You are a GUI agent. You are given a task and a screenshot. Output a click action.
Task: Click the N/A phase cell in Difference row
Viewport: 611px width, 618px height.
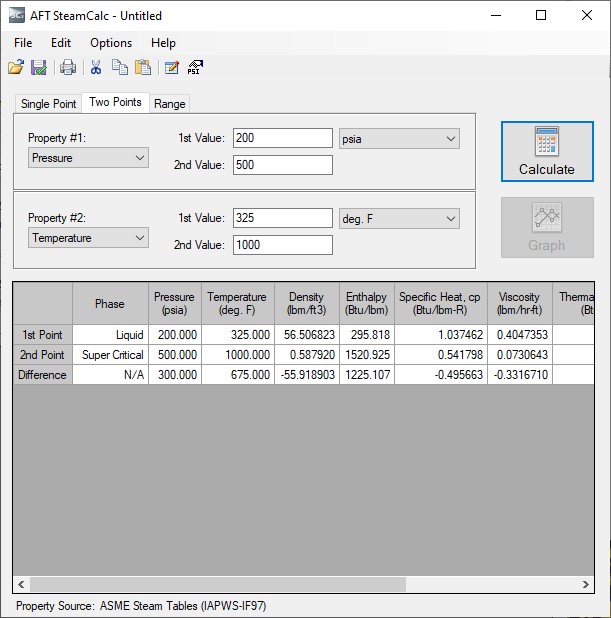[110, 374]
